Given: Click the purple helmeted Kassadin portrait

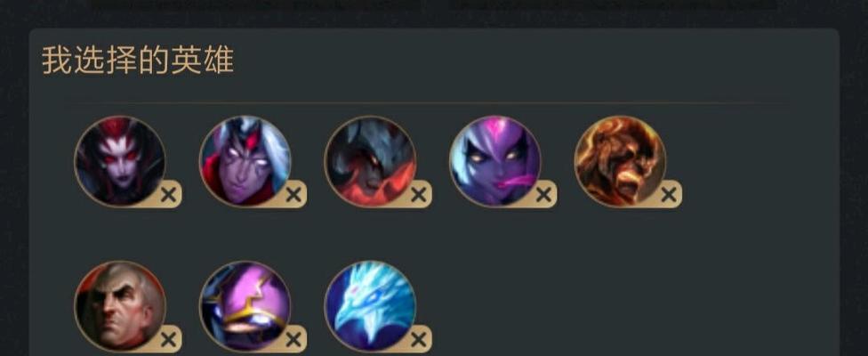Looking at the screenshot, I should 245,305.
